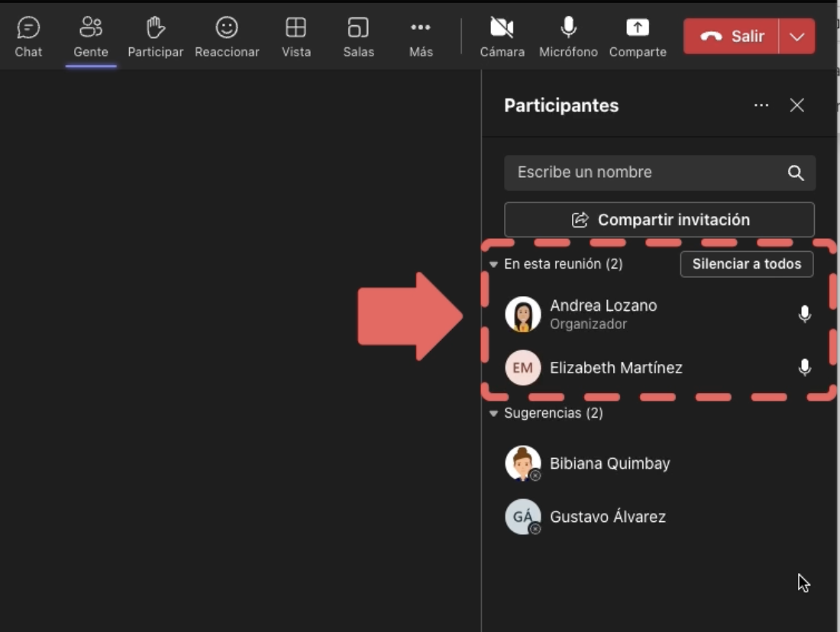Open Participantes panel more options menu
This screenshot has height=632, width=840.
point(761,105)
